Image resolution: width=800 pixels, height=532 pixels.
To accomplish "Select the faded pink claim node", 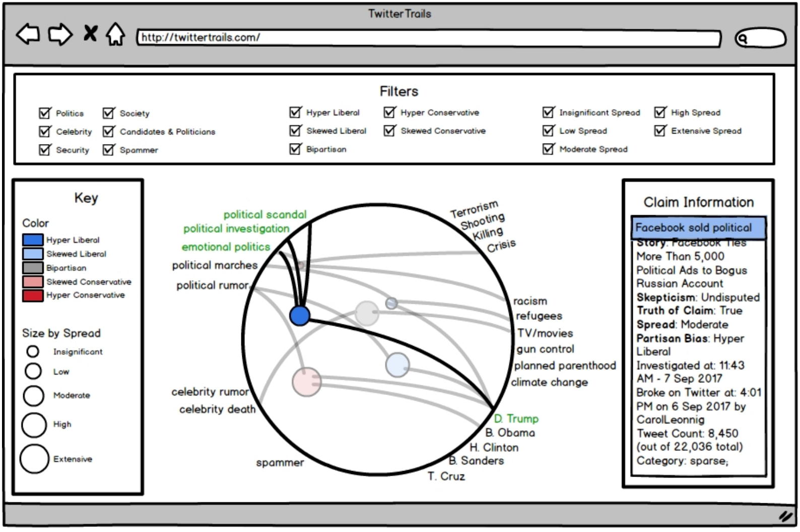I will (306, 382).
